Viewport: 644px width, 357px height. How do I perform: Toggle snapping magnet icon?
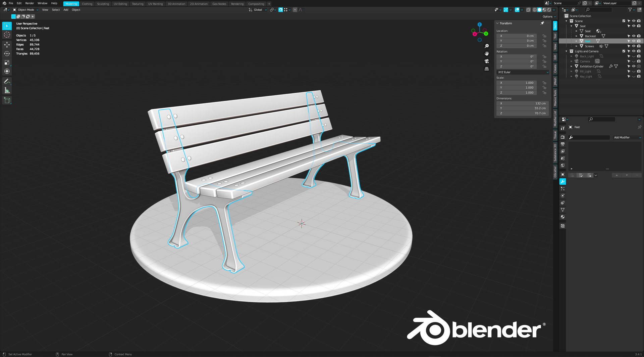point(280,10)
